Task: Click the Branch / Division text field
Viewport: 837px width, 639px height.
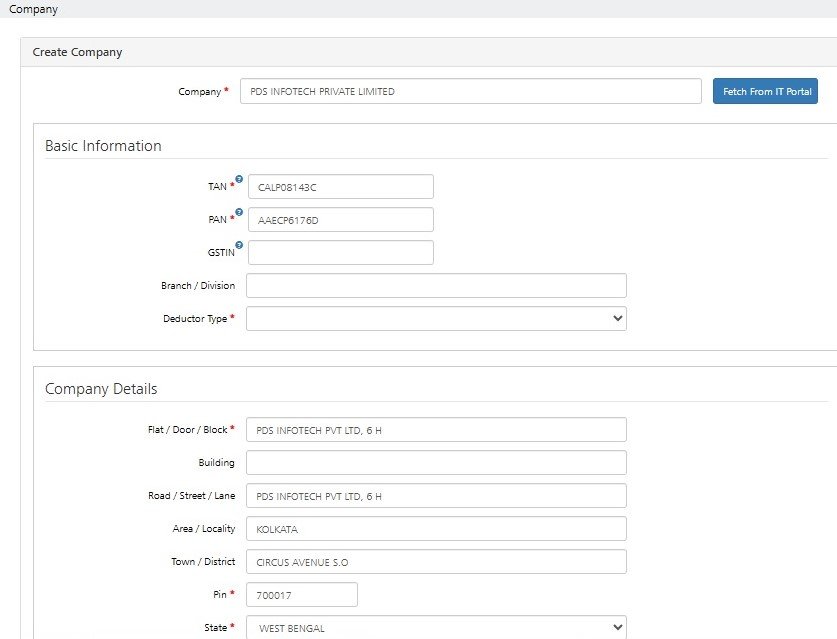Action: click(x=436, y=286)
